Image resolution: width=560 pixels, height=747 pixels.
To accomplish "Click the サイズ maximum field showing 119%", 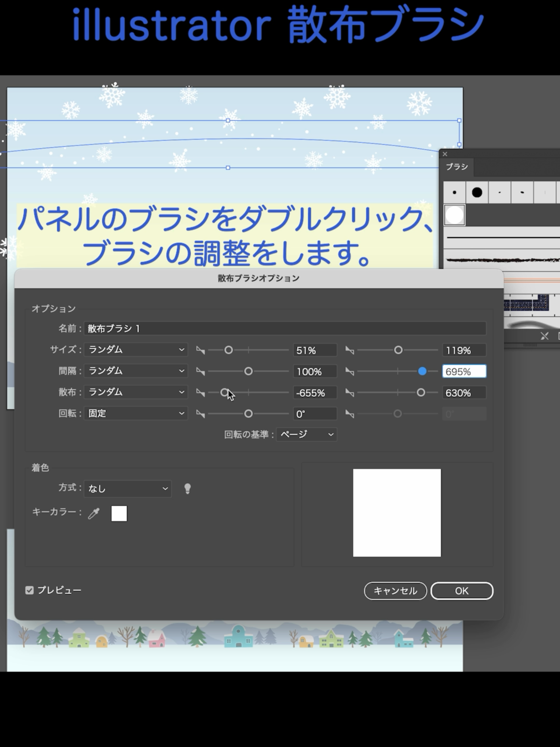I will coord(464,350).
